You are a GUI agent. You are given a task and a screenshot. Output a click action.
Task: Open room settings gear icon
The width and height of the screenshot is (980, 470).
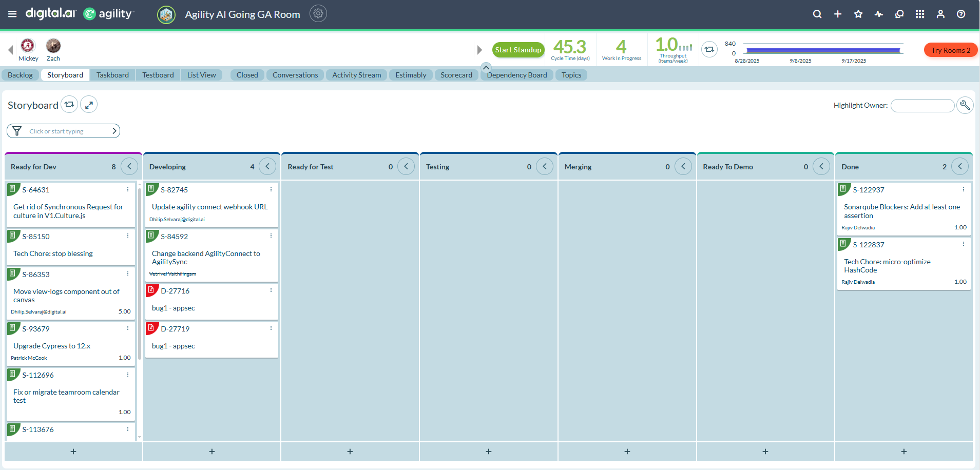point(318,14)
